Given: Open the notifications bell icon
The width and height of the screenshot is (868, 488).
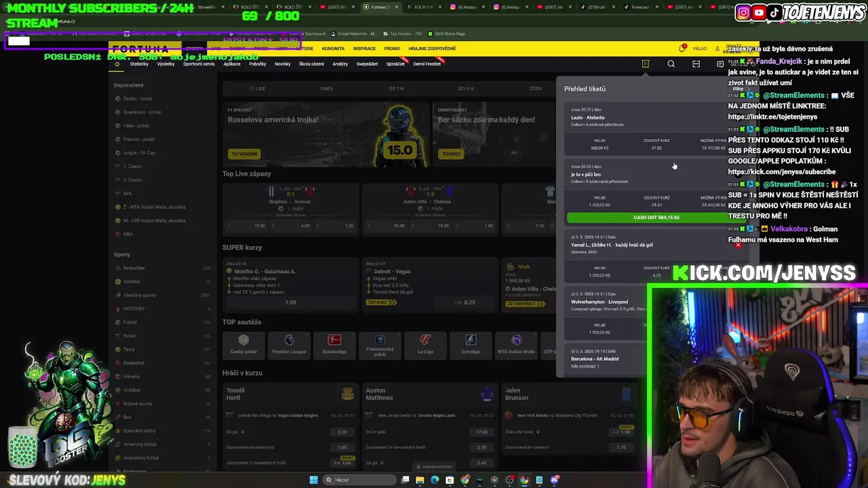Looking at the screenshot, I should point(682,48).
